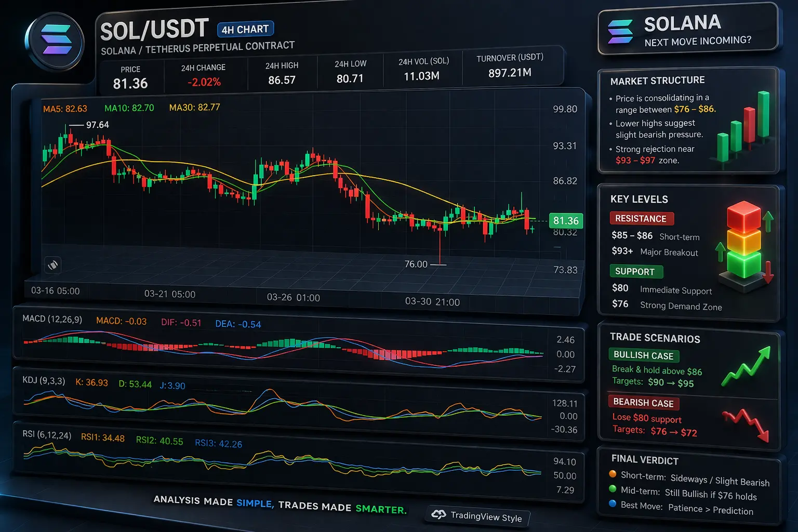Viewport: 798px width, 532px height.
Task: Click the MA10: 82.70 indicator label
Action: (129, 108)
